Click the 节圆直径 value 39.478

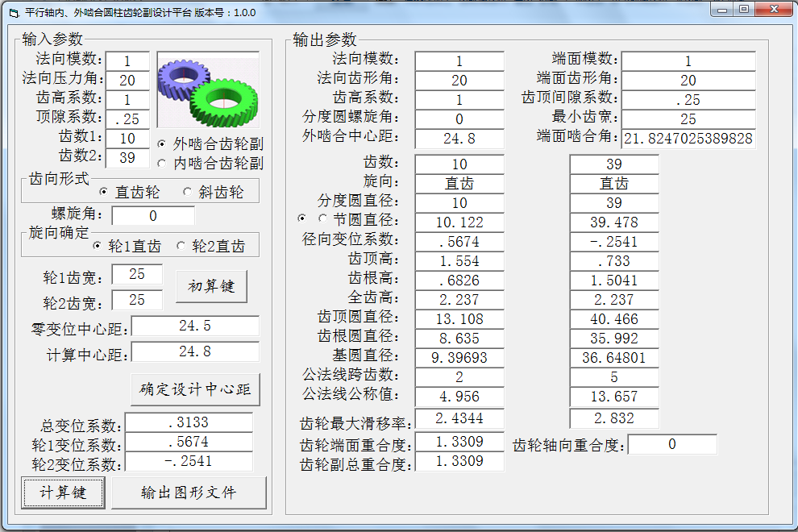[x=614, y=222]
